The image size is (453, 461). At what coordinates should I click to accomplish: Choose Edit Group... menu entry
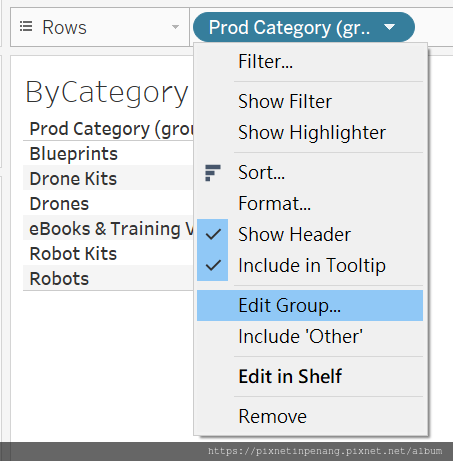tap(310, 305)
